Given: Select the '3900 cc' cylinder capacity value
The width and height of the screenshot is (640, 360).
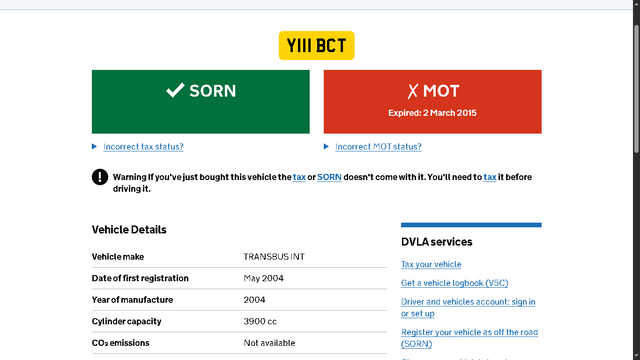Looking at the screenshot, I should coord(260,322).
